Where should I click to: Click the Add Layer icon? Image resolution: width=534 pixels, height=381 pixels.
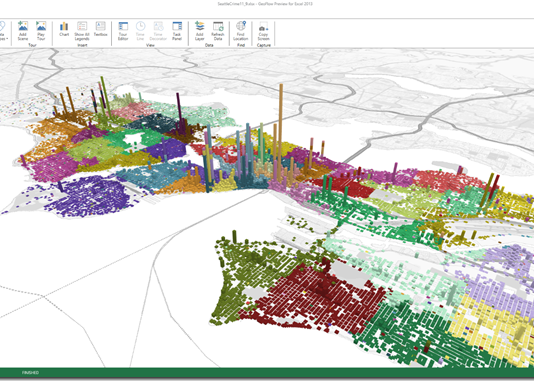200,31
